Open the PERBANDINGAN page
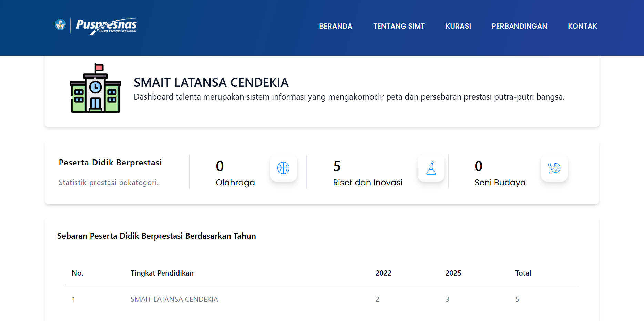Viewport: 644px width, 321px height. tap(519, 26)
